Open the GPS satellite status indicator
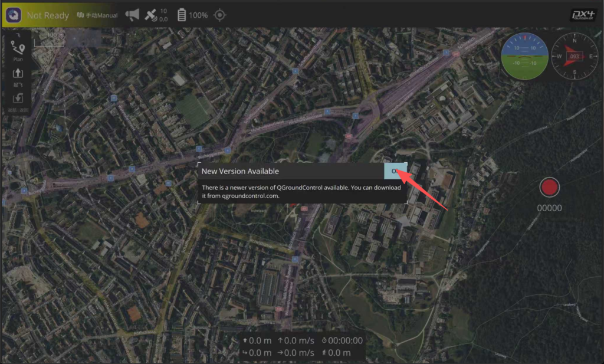604x364 pixels. coord(151,15)
